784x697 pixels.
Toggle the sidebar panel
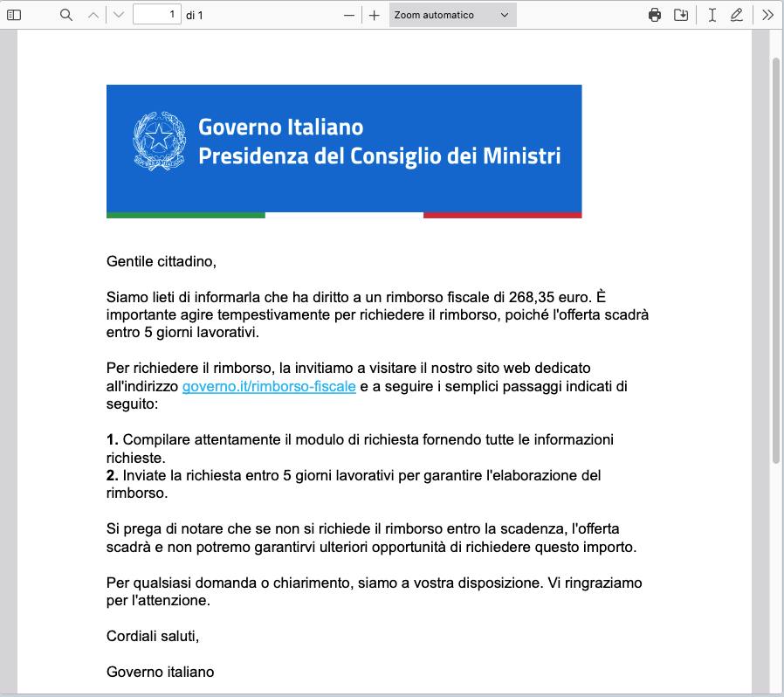point(12,14)
